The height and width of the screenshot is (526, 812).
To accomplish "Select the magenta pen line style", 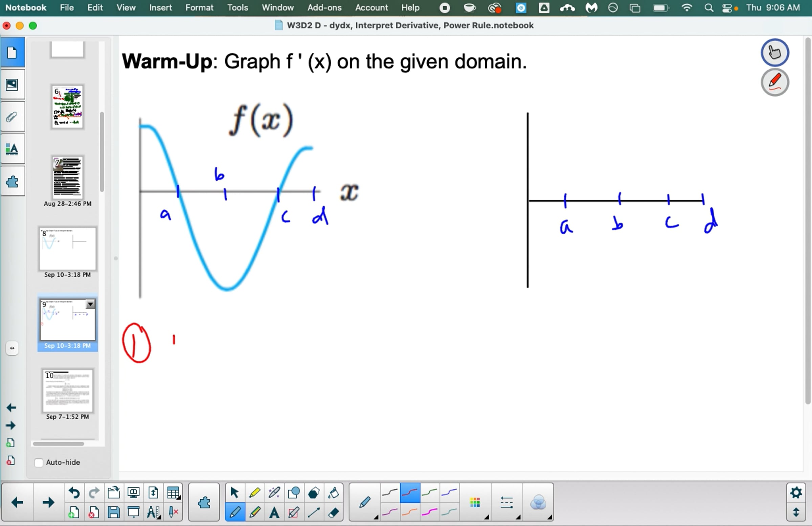I will pyautogui.click(x=430, y=512).
